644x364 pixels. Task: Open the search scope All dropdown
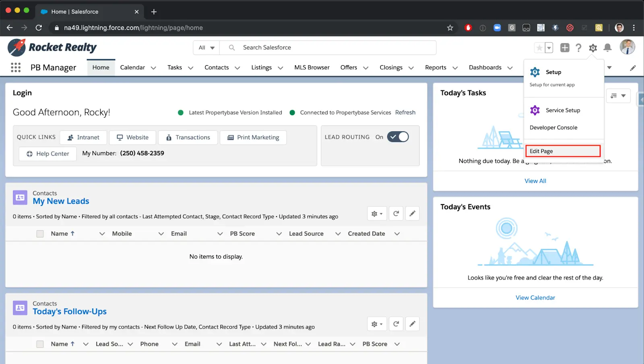coord(206,48)
